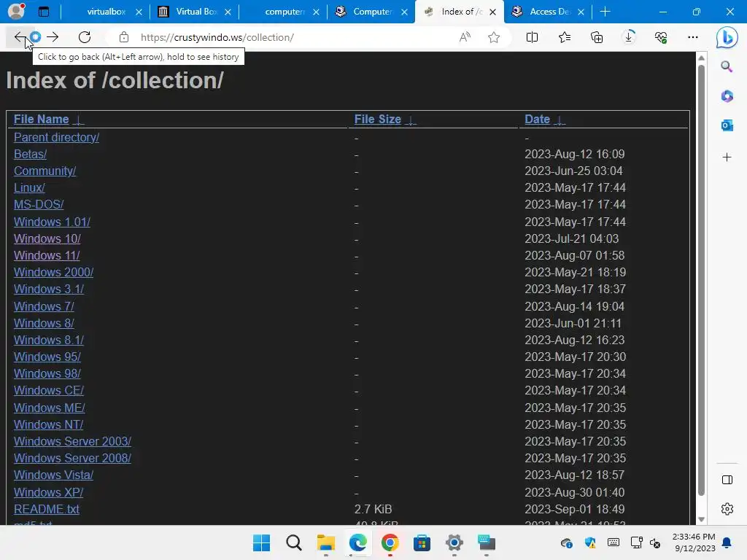This screenshot has width=747, height=560.
Task: Add this page to favorites with the star
Action: pos(494,37)
